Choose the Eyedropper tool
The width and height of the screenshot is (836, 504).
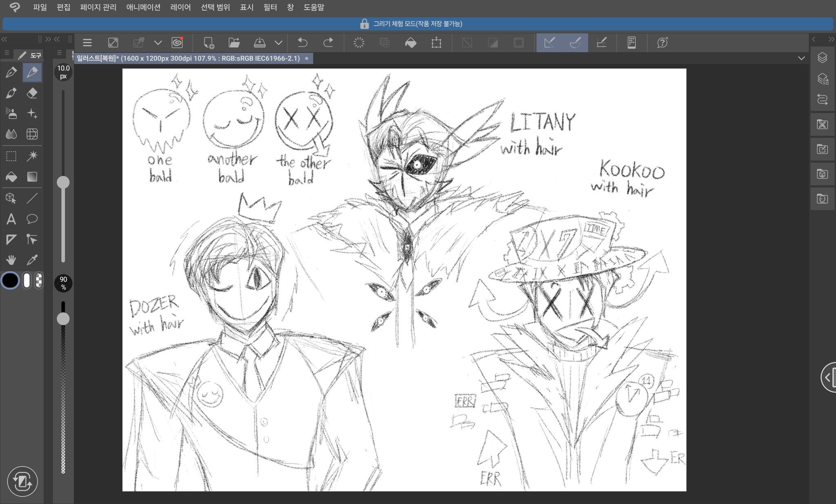tap(32, 260)
